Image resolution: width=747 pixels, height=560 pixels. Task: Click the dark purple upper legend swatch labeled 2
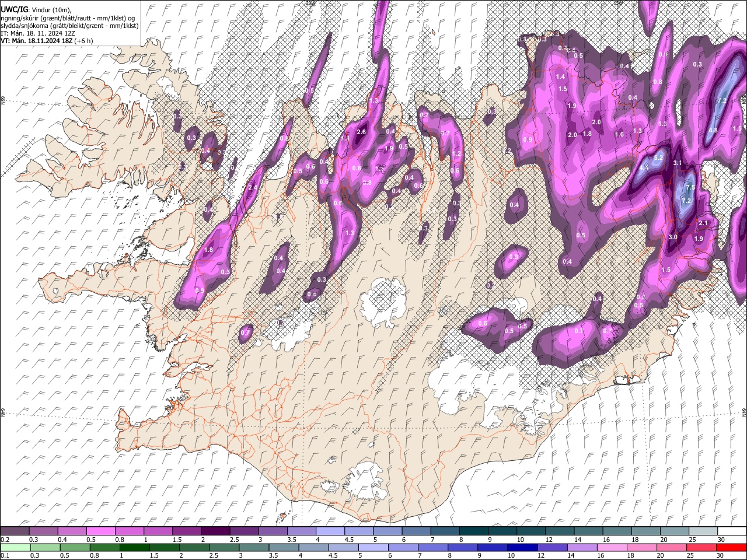tap(215, 531)
